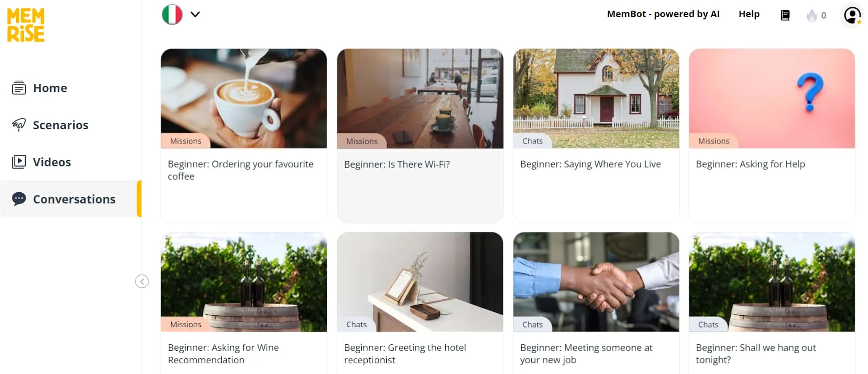The image size is (868, 374).
Task: Open the handshake photo card
Action: point(596,282)
